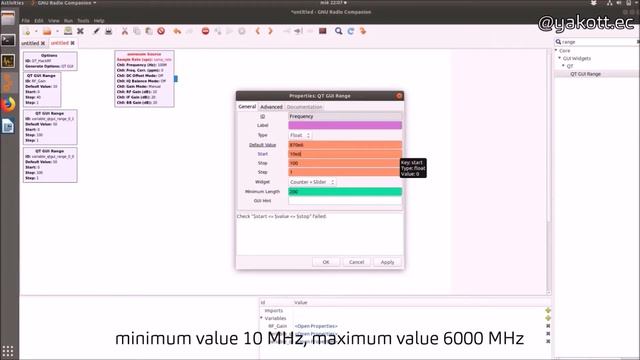Show flow graph errors via red stop icon

tap(205, 31)
